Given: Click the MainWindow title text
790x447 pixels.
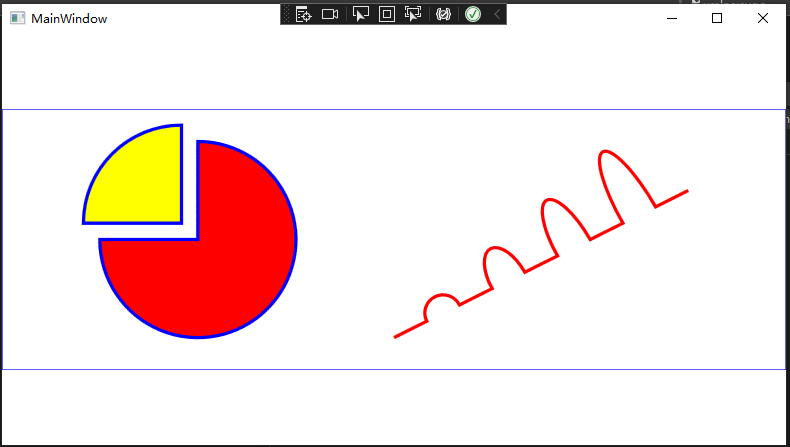Looking at the screenshot, I should click(69, 19).
